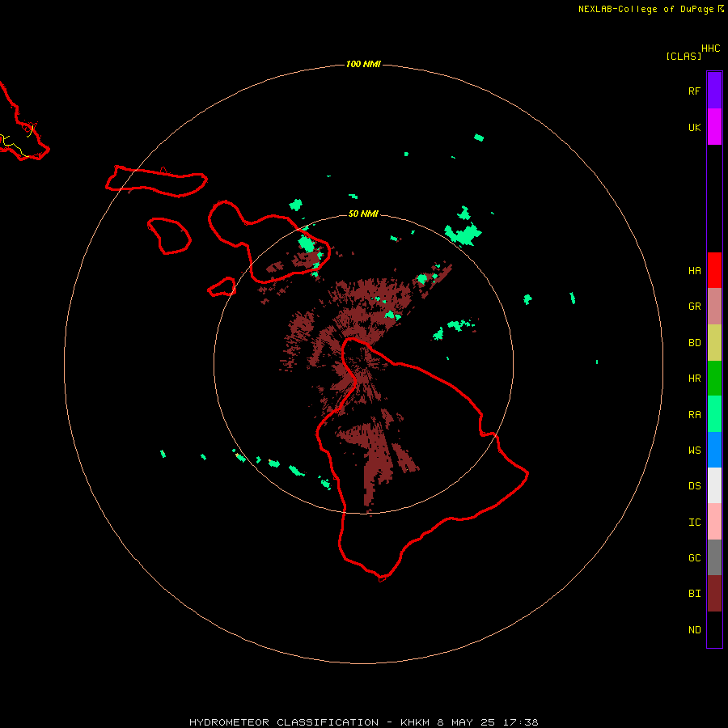
Task: Click the UK legend label
Action: 694,128
